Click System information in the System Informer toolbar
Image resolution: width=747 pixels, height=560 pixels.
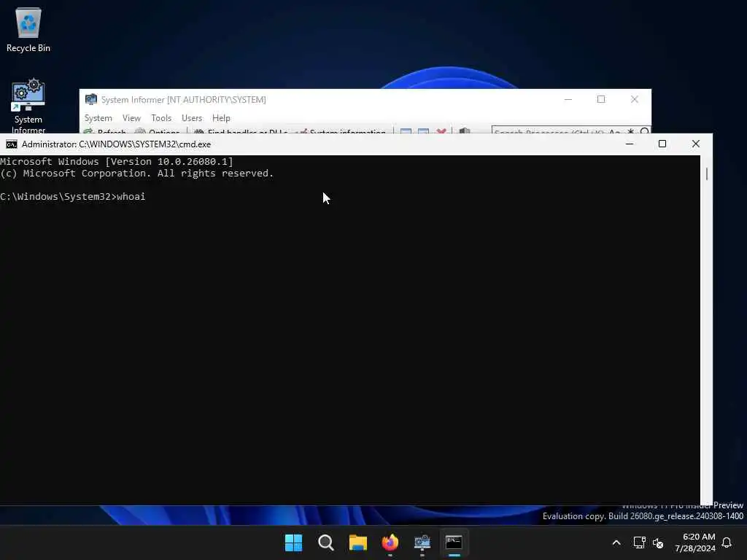341,131
